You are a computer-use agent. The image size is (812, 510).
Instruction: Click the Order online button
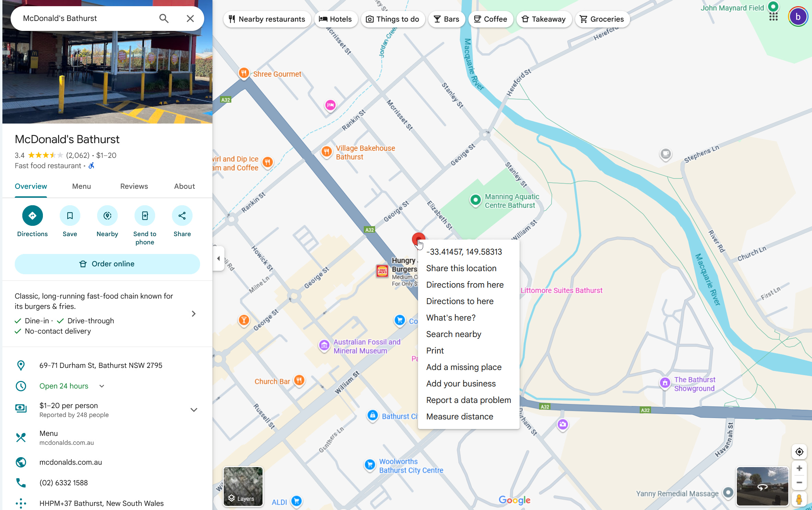click(107, 264)
